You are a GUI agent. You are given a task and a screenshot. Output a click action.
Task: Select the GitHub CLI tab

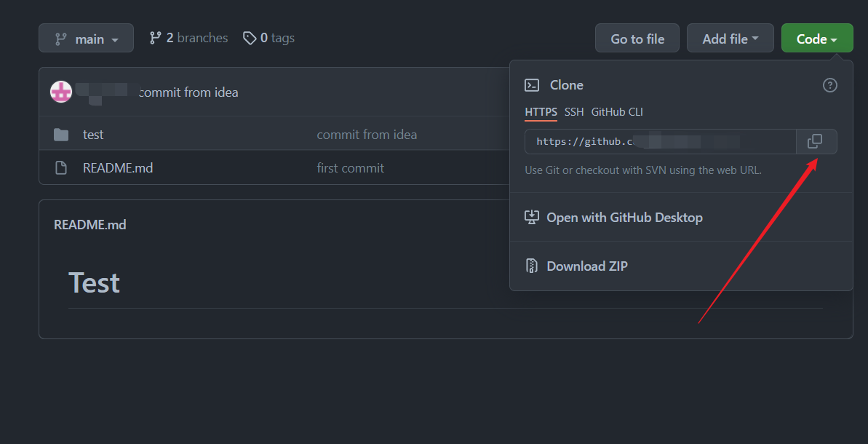coord(617,112)
